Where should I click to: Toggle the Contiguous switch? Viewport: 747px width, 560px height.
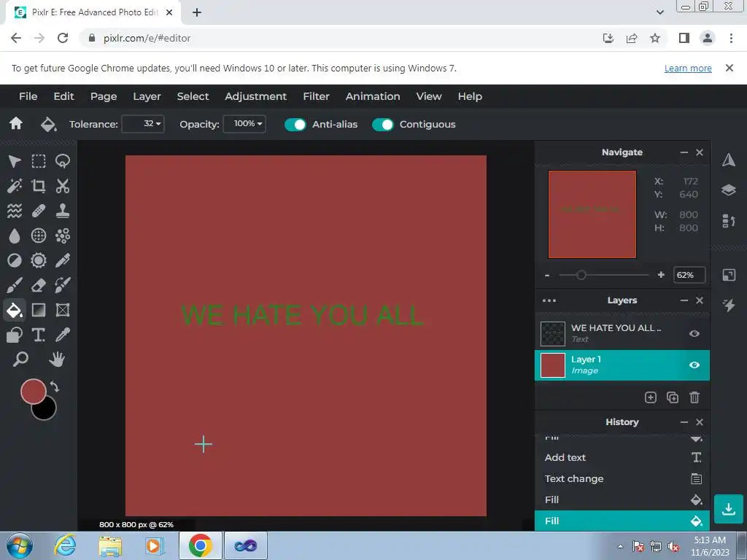click(382, 124)
